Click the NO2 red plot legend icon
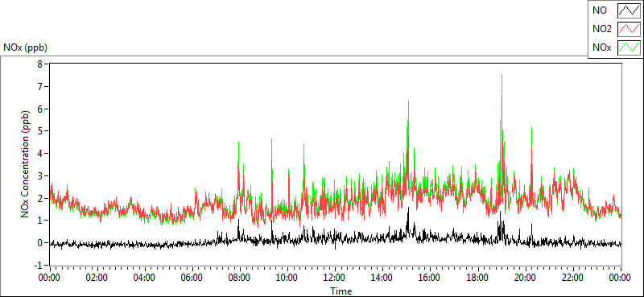This screenshot has width=644, height=297. [x=629, y=29]
